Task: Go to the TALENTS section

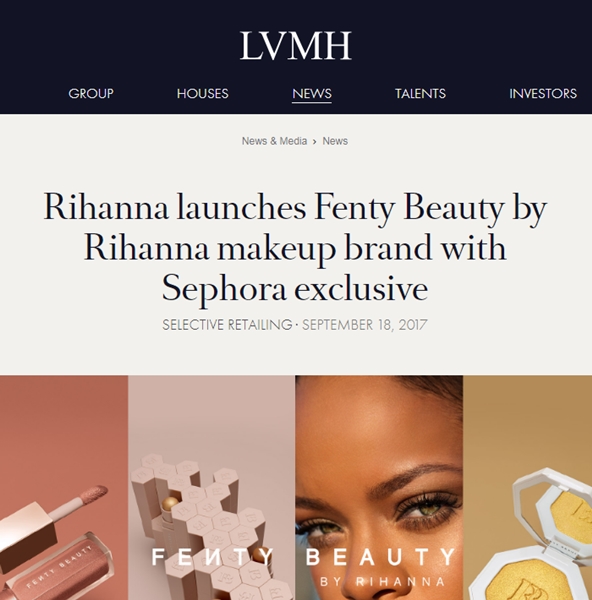Action: [420, 93]
